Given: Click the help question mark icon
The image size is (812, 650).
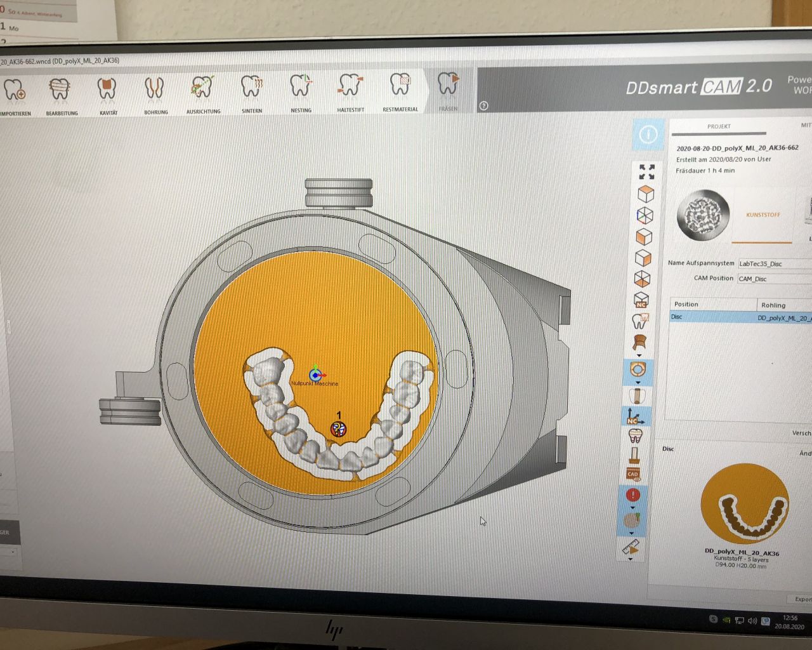Looking at the screenshot, I should pos(484,106).
